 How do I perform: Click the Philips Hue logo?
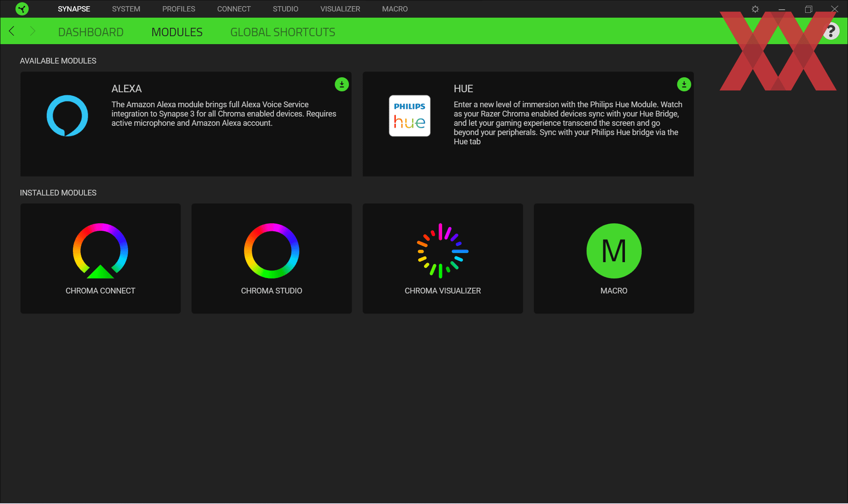[410, 116]
